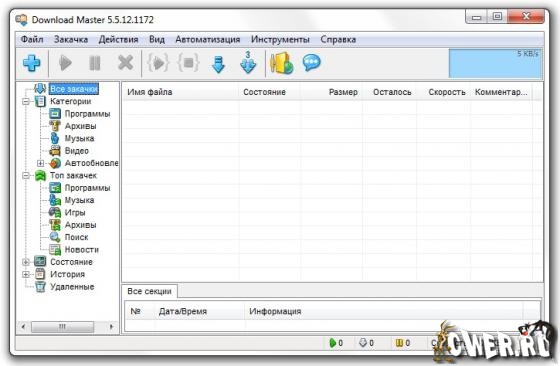Open the Закачка menu
This screenshot has height=366, width=560.
tap(71, 39)
